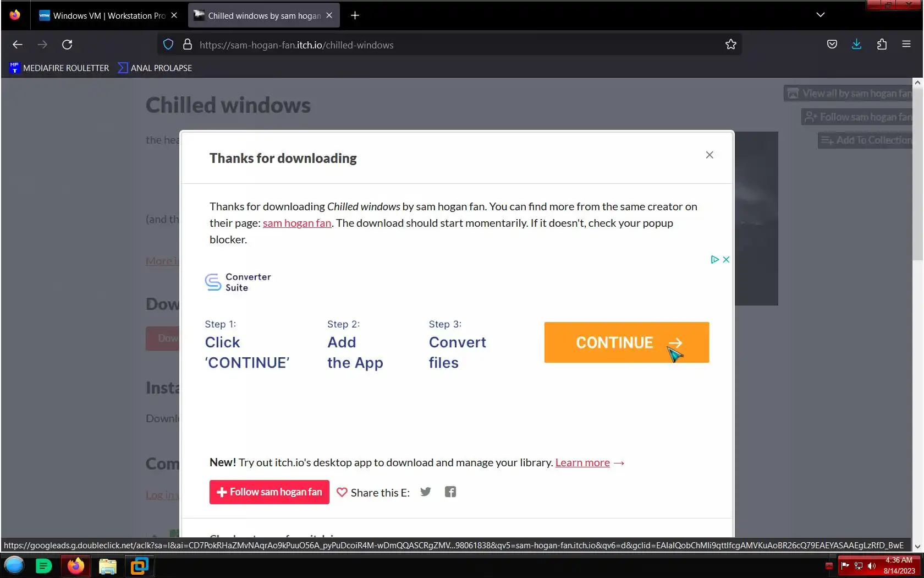Select the Chilled windows by sam hogan tab
Screen dimensions: 924x578
point(257,15)
